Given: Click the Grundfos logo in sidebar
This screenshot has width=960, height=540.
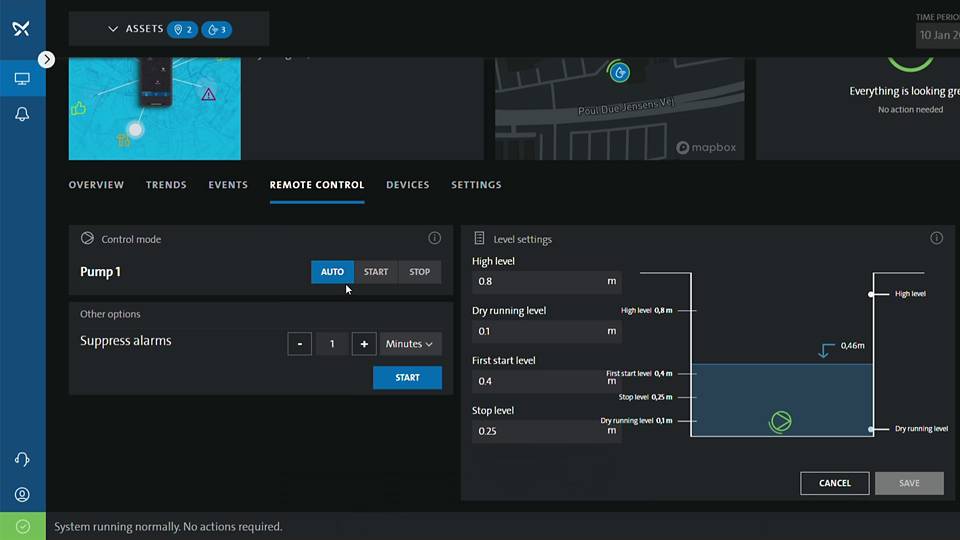Looking at the screenshot, I should tap(21, 29).
